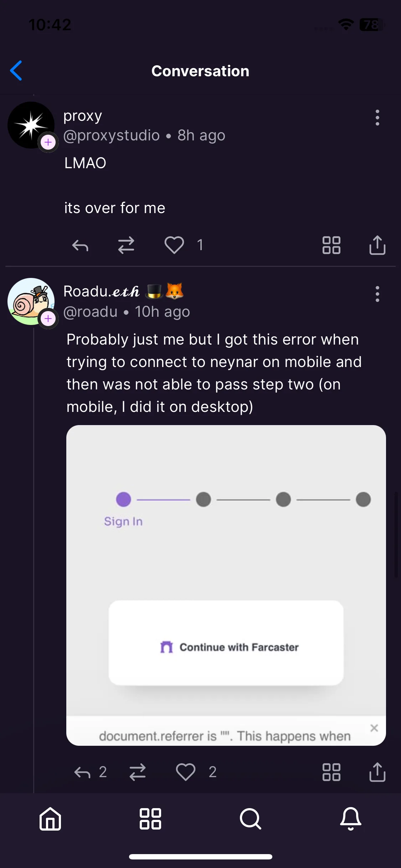Screen dimensions: 401x868
Task: Open the three-dot menu on proxy's post
Action: (x=377, y=118)
